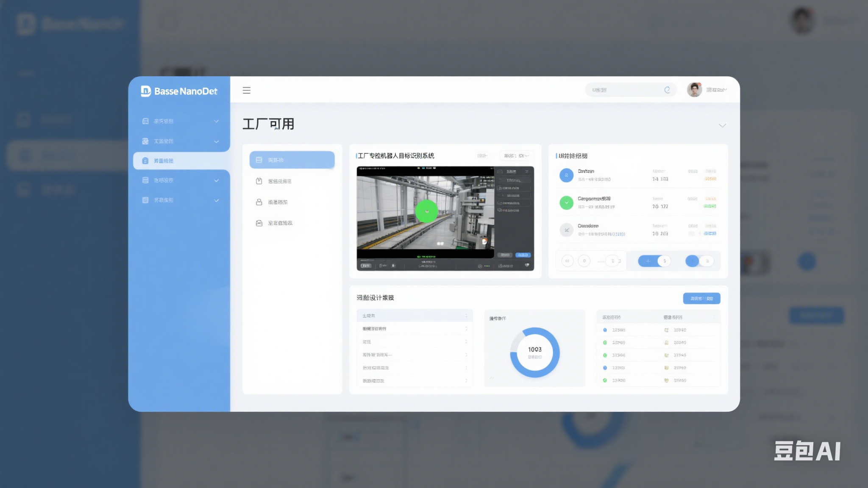
Task: Click the clipboard icon in second submenu item
Action: point(259,181)
